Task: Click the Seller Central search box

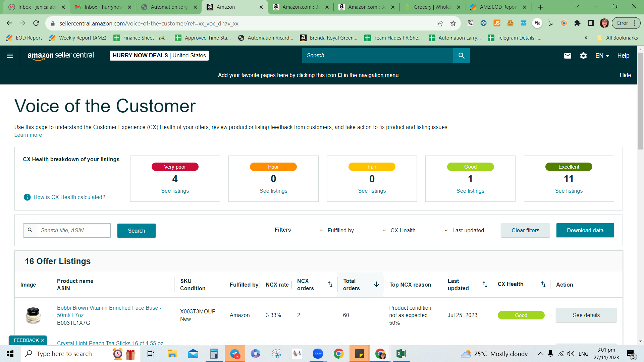Action: 378,56
